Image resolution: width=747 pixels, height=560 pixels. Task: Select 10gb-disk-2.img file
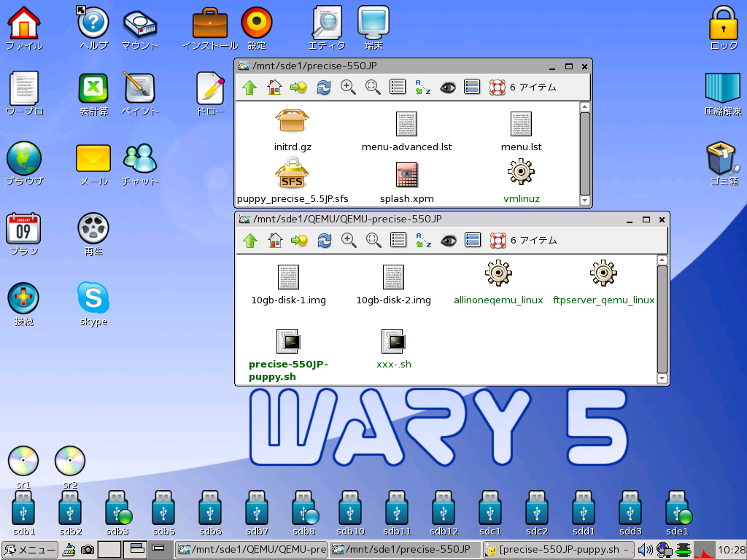[x=393, y=284]
